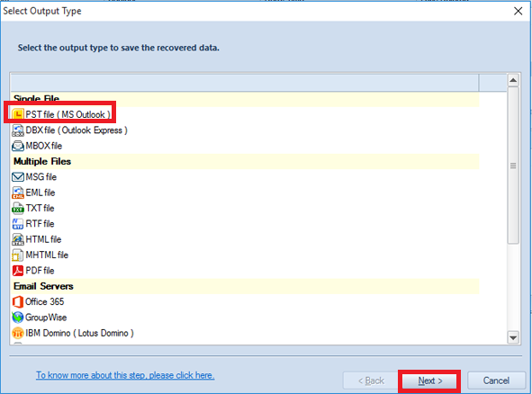Click the HTML file icon
This screenshot has height=394, width=532.
tap(18, 239)
